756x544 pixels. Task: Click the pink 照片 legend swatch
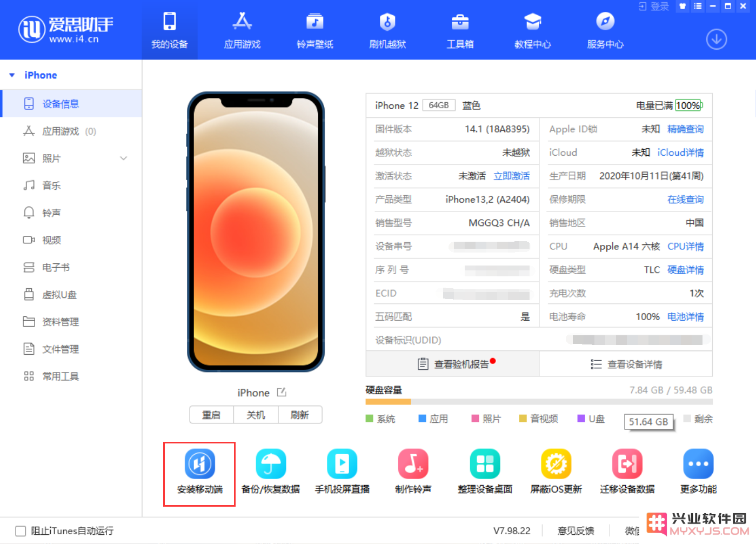476,419
